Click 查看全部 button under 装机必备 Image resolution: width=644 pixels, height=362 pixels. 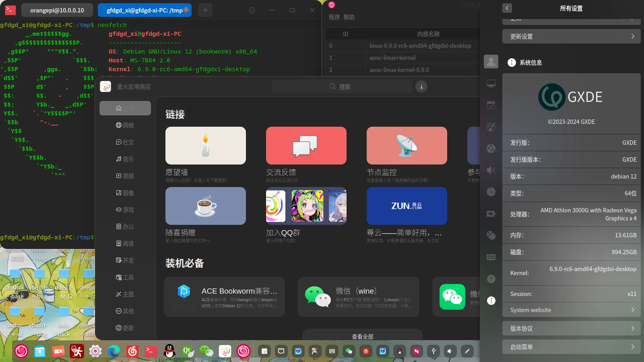tap(362, 336)
